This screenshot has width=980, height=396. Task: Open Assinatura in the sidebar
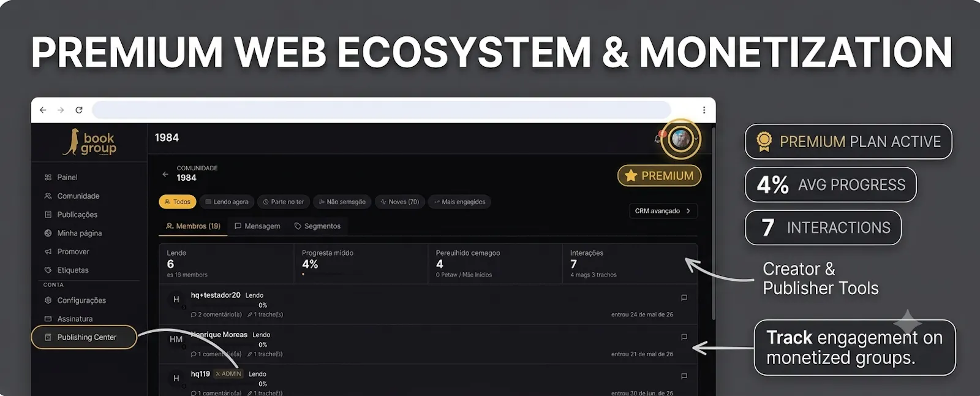point(75,319)
